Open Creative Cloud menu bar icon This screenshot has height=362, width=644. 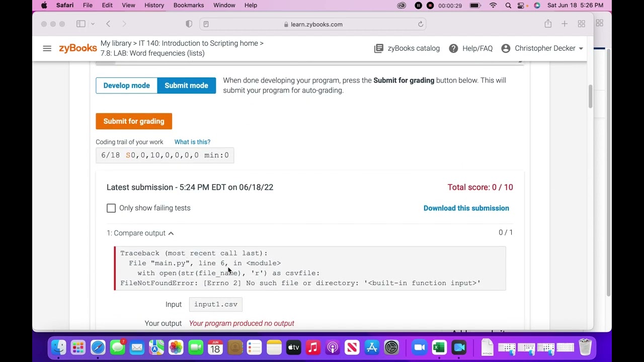tap(401, 5)
